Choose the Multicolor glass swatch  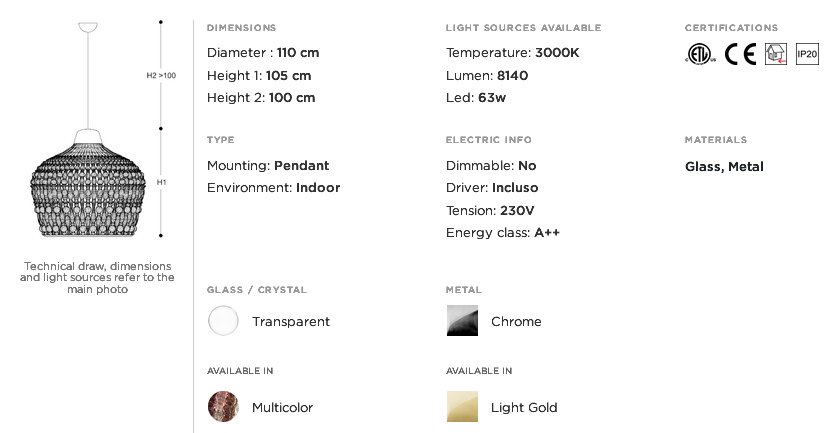tap(223, 407)
